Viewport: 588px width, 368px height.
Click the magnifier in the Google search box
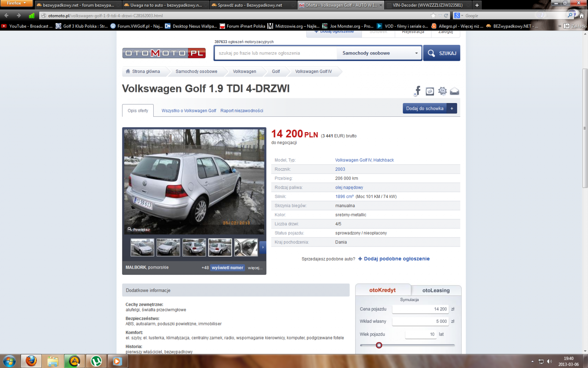coord(570,15)
